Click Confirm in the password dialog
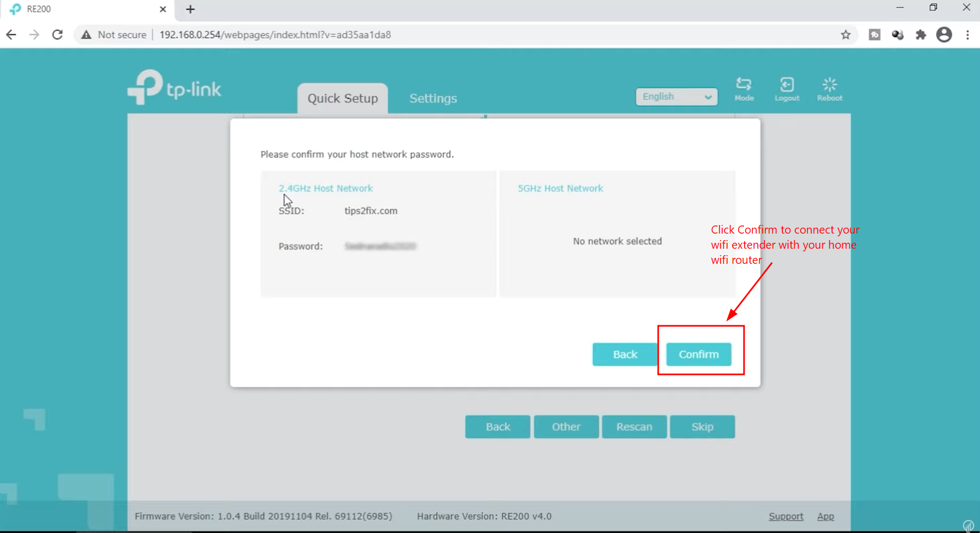This screenshot has width=980, height=533. (x=698, y=354)
